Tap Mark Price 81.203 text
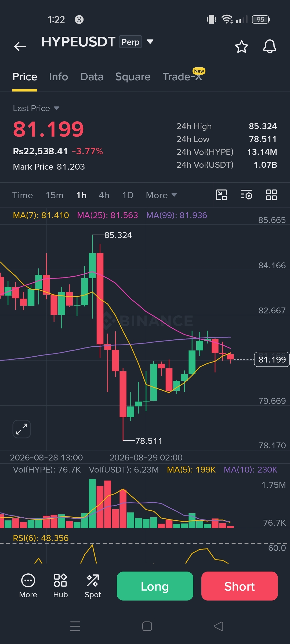This screenshot has height=644, width=290. tap(49, 167)
